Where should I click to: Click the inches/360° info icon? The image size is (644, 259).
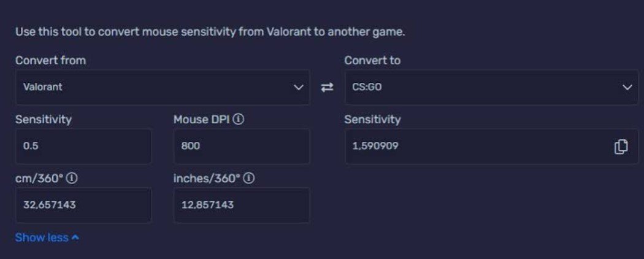click(249, 179)
